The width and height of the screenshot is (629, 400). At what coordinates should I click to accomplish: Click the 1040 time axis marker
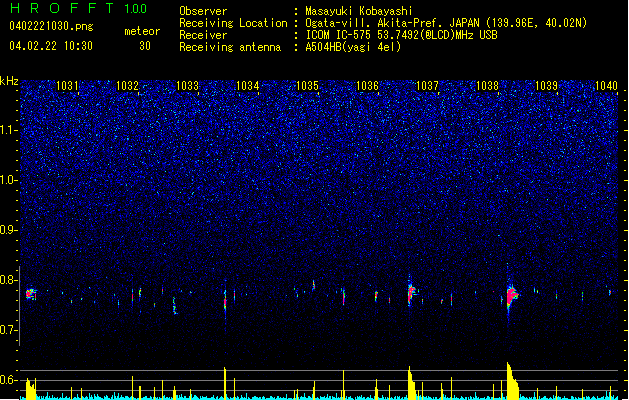[607, 86]
